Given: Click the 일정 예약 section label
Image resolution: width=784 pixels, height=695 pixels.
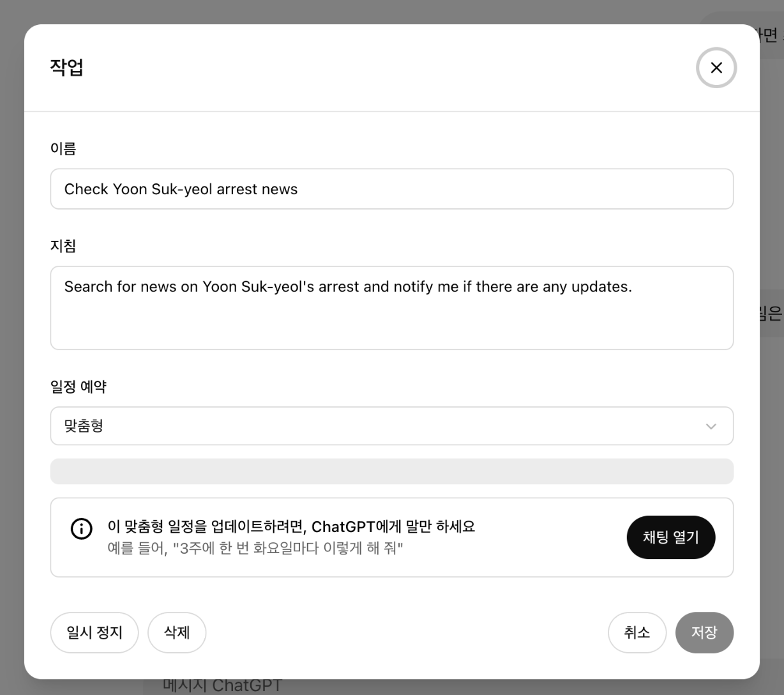Looking at the screenshot, I should [x=79, y=386].
